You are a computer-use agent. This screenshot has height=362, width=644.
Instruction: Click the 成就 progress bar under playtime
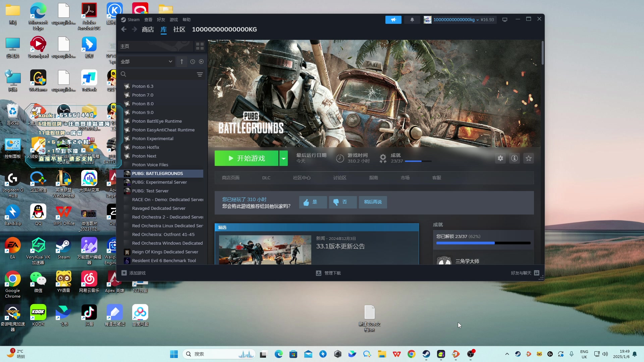pos(418,161)
